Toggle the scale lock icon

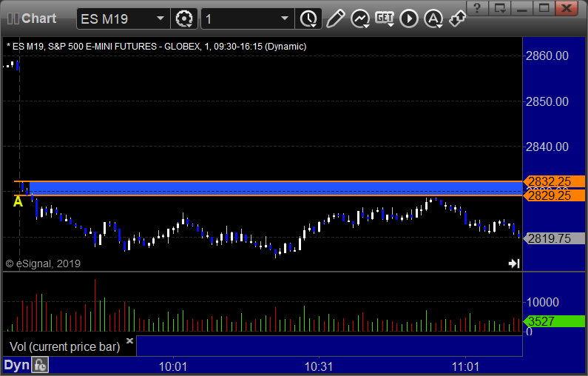pyautogui.click(x=40, y=365)
